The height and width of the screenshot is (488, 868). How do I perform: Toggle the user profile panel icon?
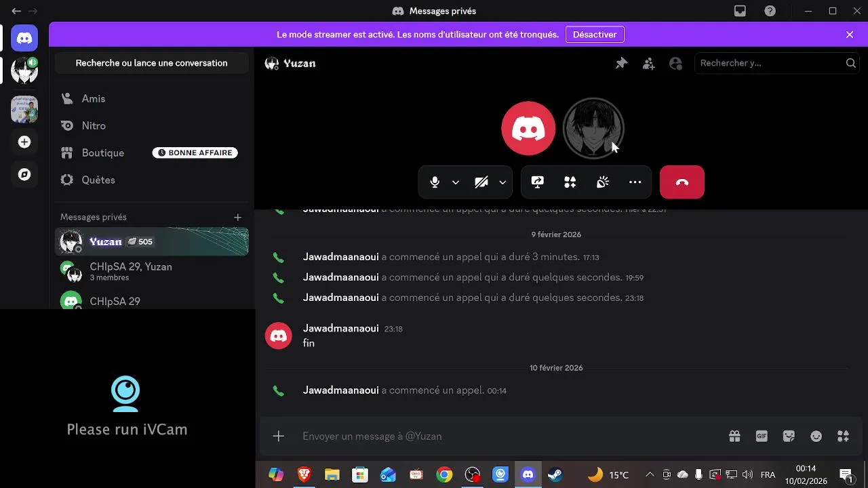pos(675,63)
